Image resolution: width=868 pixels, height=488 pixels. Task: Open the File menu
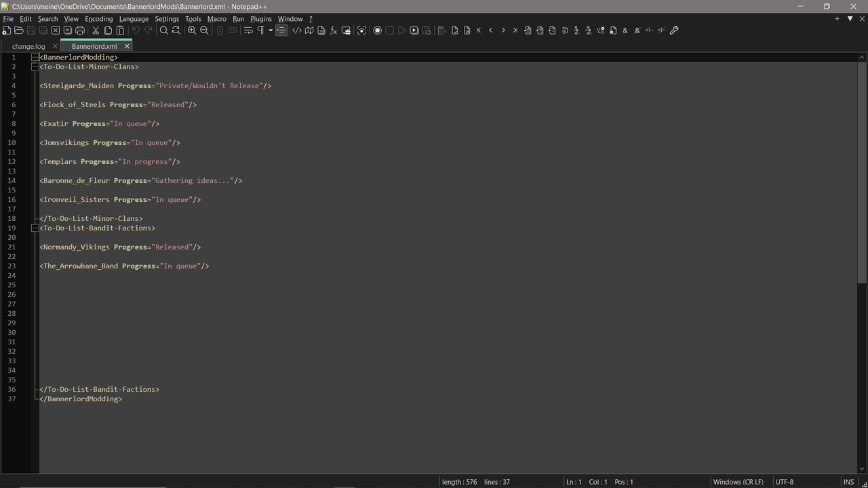click(x=8, y=19)
